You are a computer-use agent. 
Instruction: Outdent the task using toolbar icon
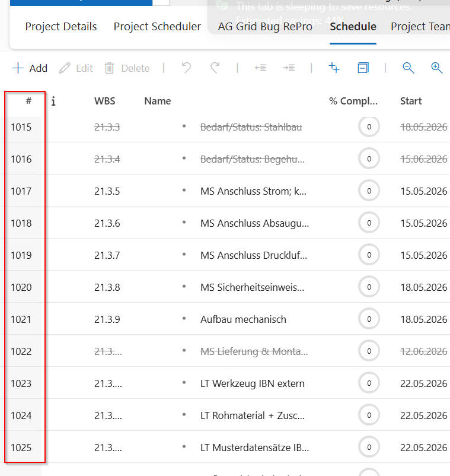(260, 68)
